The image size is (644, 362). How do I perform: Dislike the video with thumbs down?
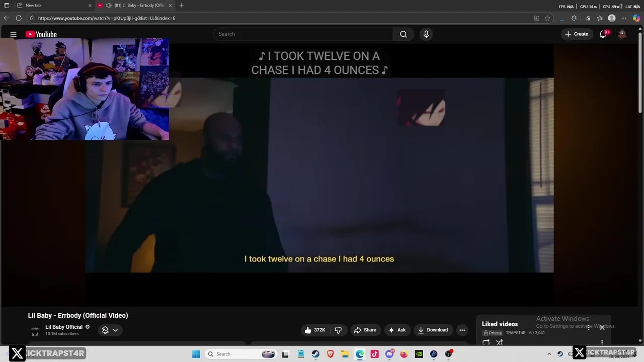338,330
